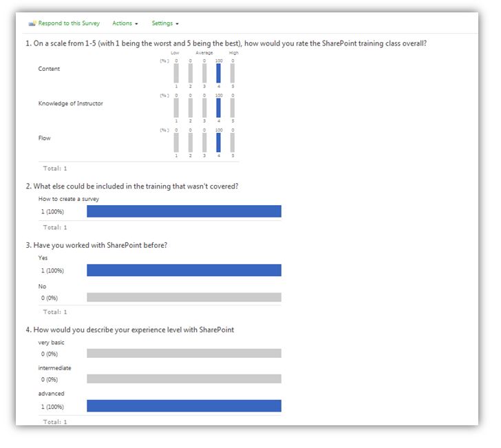The image size is (501, 448).
Task: Click the gray bar for the No answer
Action: click(184, 297)
